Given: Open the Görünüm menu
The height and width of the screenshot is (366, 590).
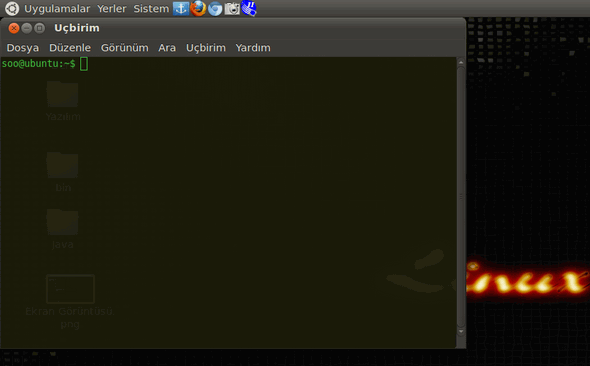Looking at the screenshot, I should (x=125, y=48).
